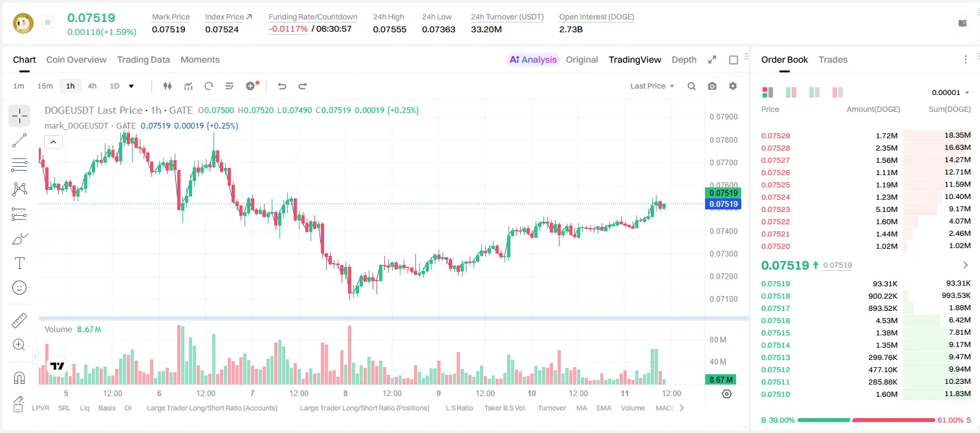Switch chart to Depth view
Viewport: 980px width, 433px height.
pos(684,59)
